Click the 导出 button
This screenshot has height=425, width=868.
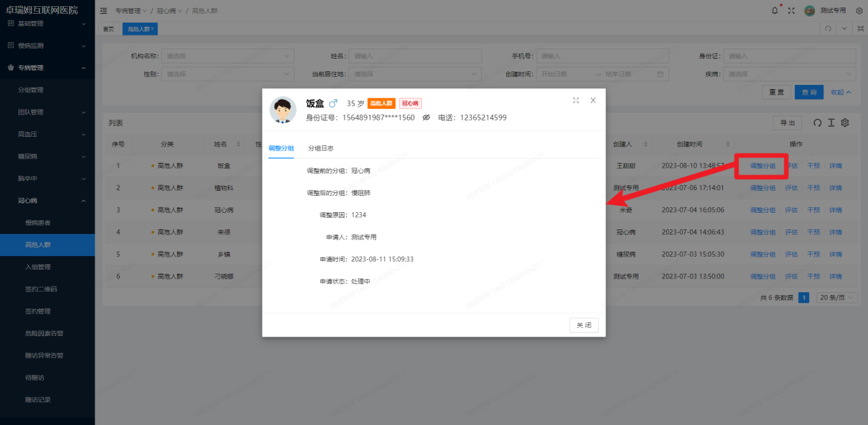tap(788, 123)
